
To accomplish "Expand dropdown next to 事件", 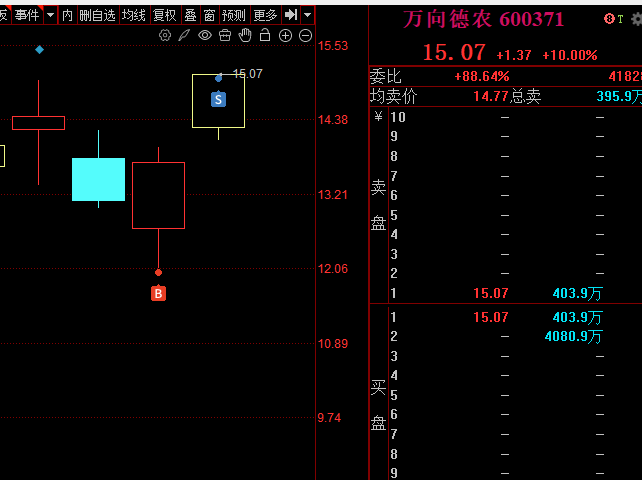I will point(50,15).
